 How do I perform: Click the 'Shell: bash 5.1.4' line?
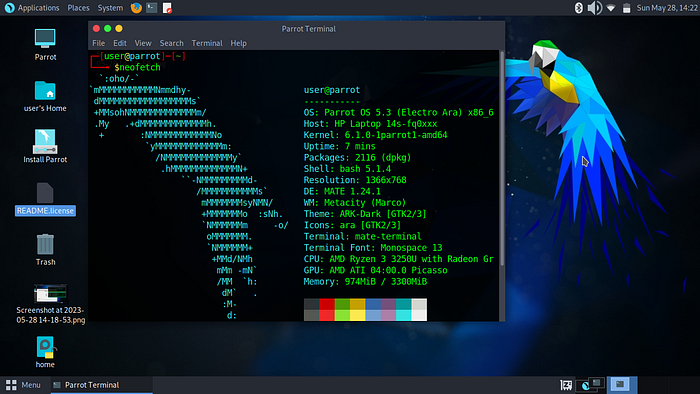point(347,169)
